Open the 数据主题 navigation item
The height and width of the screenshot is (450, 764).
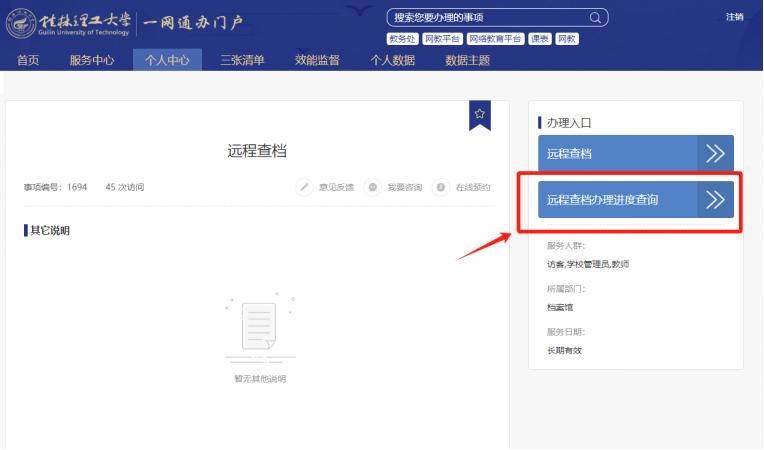pos(468,60)
